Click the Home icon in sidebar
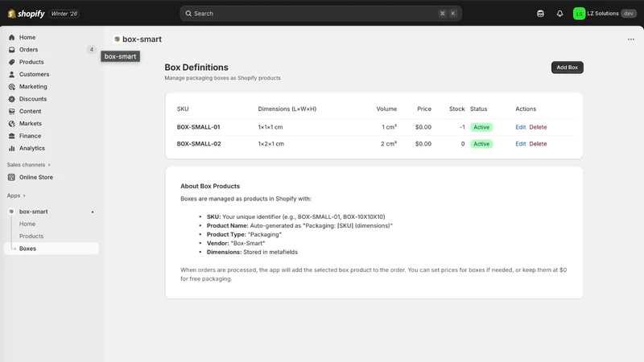This screenshot has height=362, width=644. coord(11,37)
